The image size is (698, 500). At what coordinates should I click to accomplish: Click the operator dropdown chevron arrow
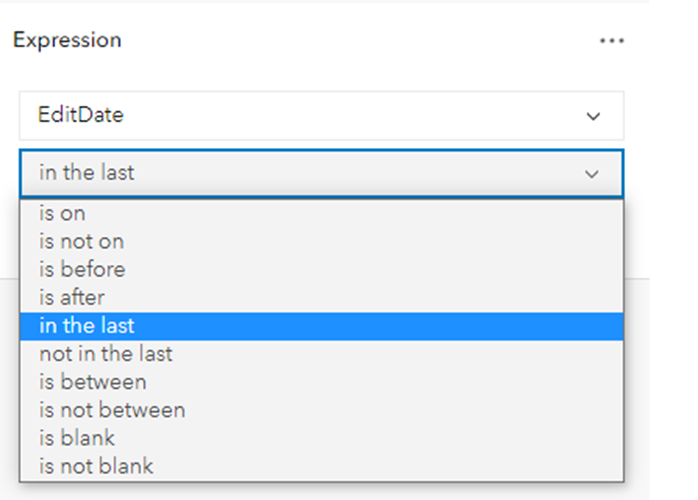click(x=592, y=174)
